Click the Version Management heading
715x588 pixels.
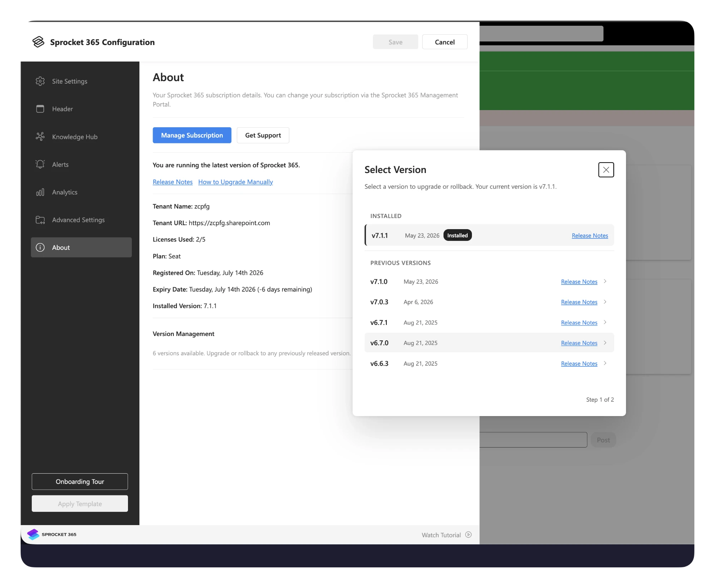[x=183, y=334]
